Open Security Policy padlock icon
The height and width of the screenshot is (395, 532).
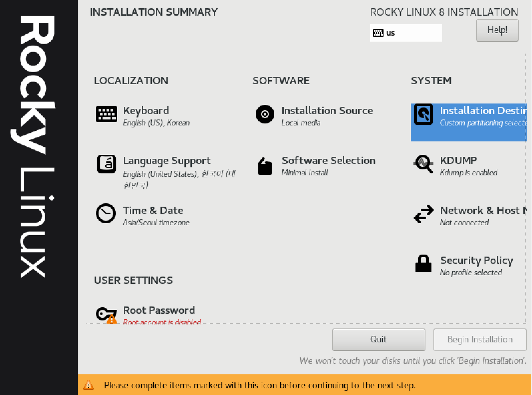pos(423,264)
